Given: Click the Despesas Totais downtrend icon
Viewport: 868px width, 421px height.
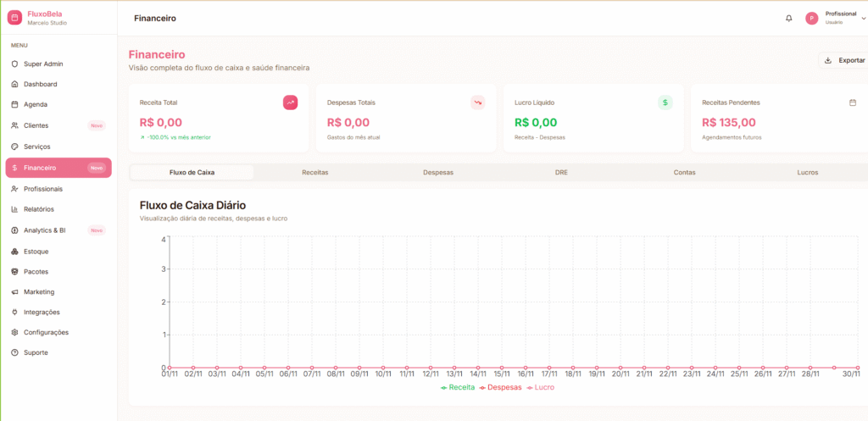Looking at the screenshot, I should coord(478,102).
